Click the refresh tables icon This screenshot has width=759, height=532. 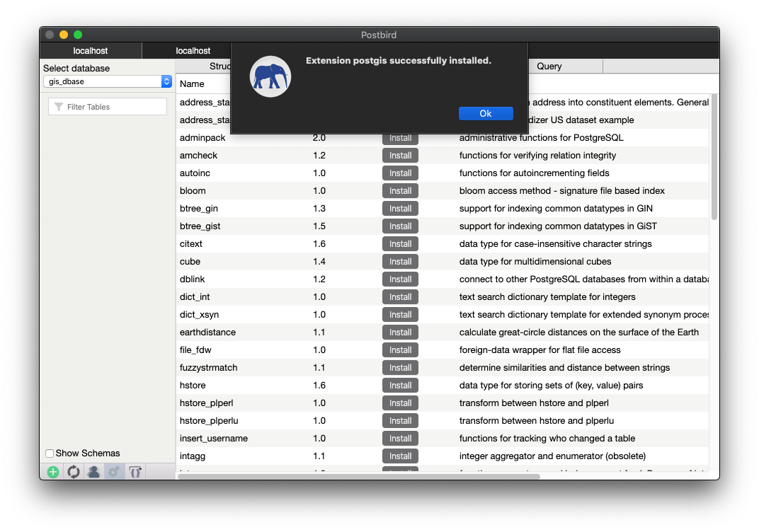[x=73, y=472]
